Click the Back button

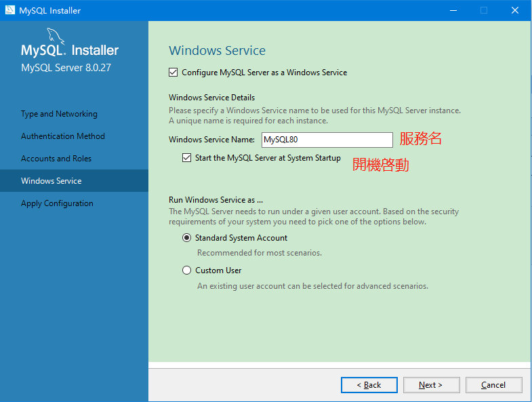369,385
